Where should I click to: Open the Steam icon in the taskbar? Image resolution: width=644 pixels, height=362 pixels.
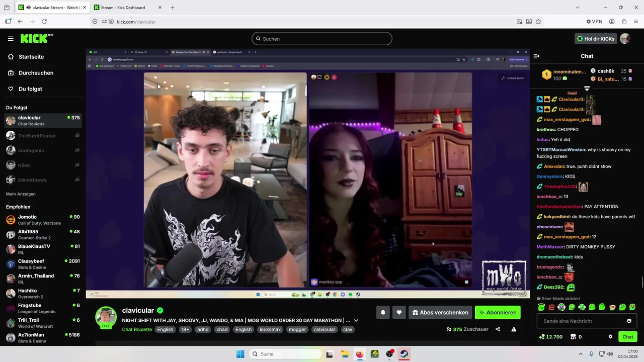click(x=404, y=354)
